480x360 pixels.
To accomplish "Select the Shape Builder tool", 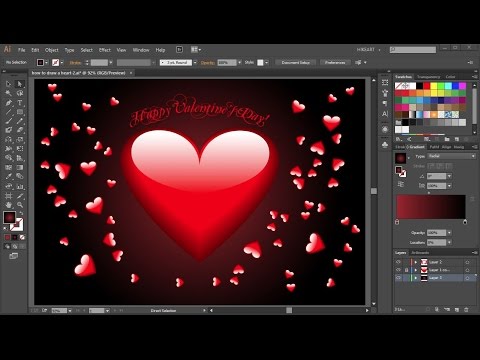I will coord(9,158).
